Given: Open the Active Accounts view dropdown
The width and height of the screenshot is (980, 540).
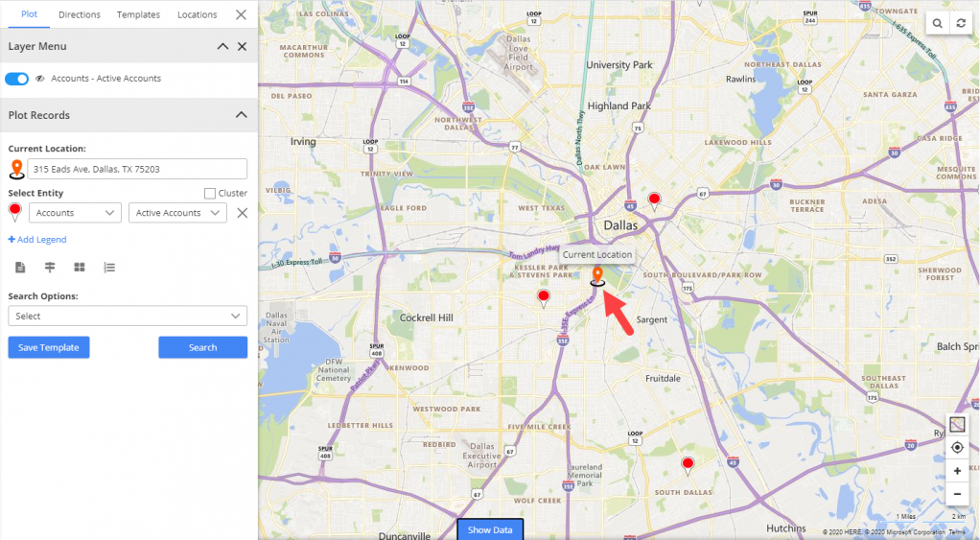Looking at the screenshot, I should tap(177, 213).
